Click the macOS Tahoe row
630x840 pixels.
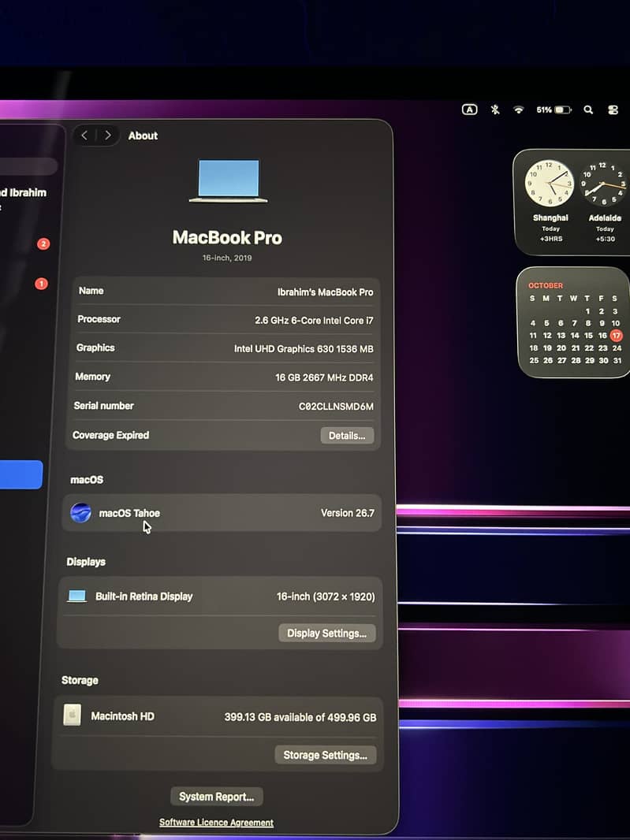click(222, 513)
